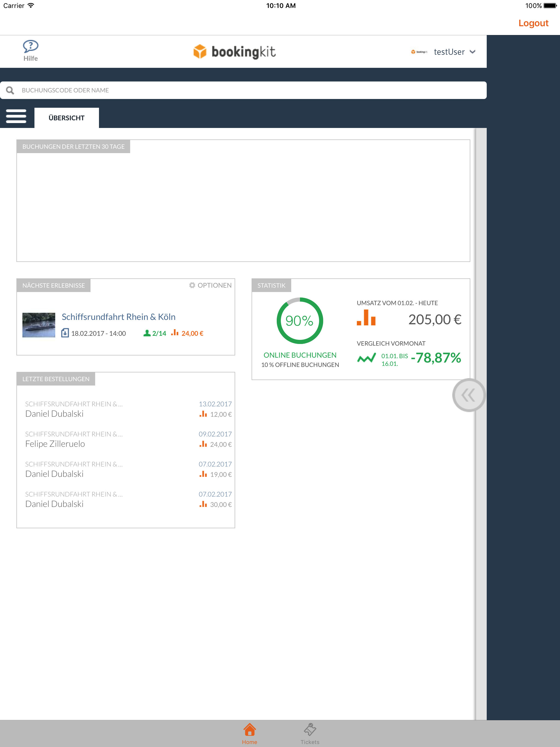Click the 10 % Offline Buchungen text
The height and width of the screenshot is (747, 560).
[x=300, y=365]
